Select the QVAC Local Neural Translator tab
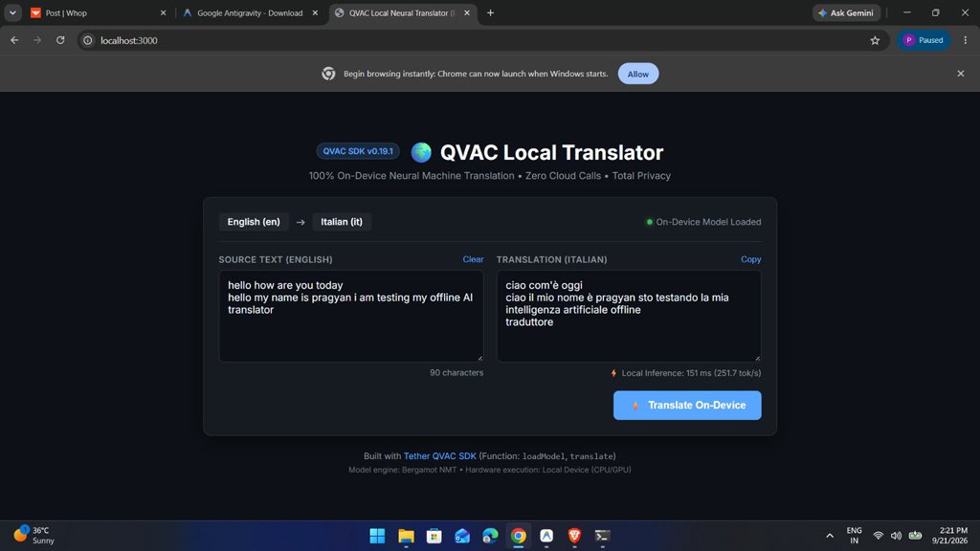Image resolution: width=980 pixels, height=551 pixels. pyautogui.click(x=402, y=12)
